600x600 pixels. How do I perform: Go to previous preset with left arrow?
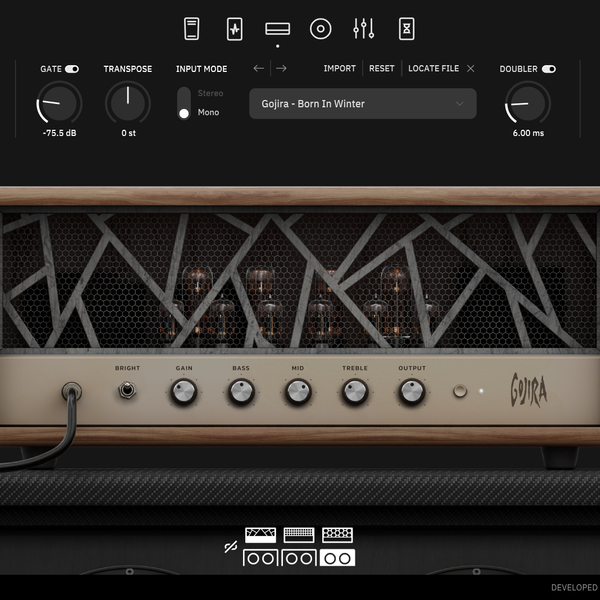pyautogui.click(x=259, y=68)
